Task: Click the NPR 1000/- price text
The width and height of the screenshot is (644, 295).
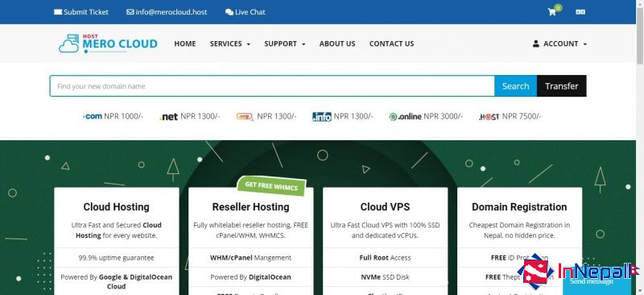Action: coord(124,116)
